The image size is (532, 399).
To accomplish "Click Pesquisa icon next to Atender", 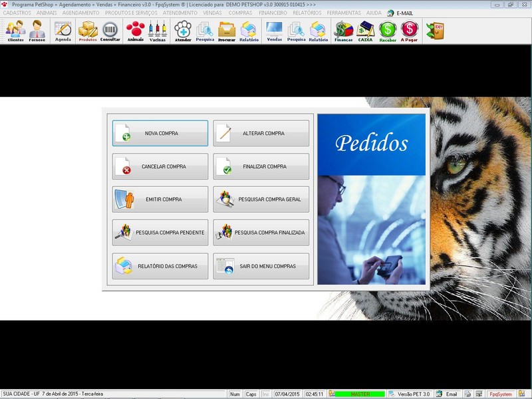I will [205, 31].
